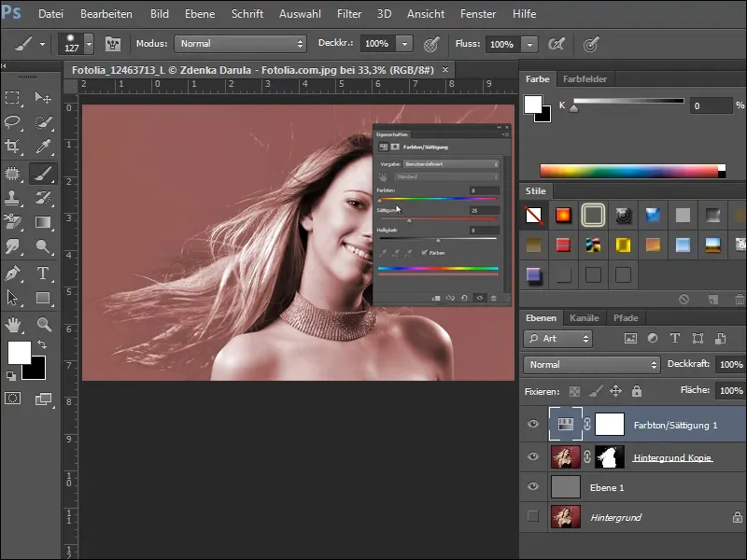Screen dimensions: 747x560
Task: Click the Sättigung slider handle
Action: (x=409, y=220)
